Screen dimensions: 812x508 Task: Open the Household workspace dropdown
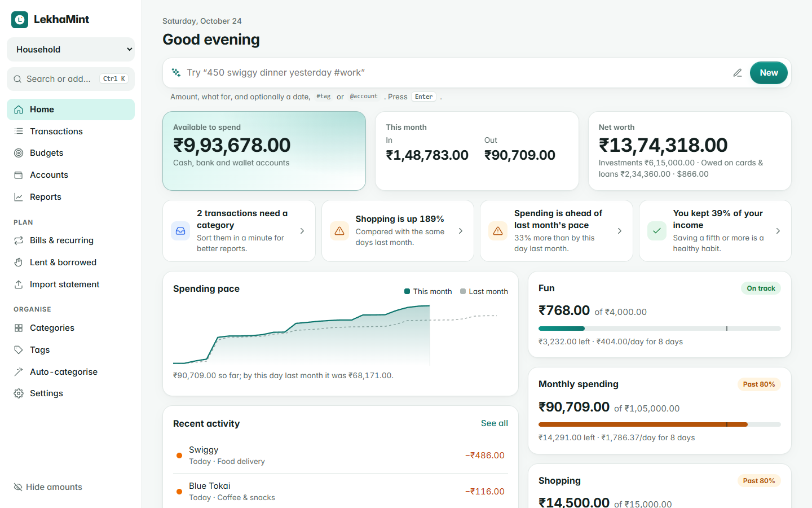(70, 49)
